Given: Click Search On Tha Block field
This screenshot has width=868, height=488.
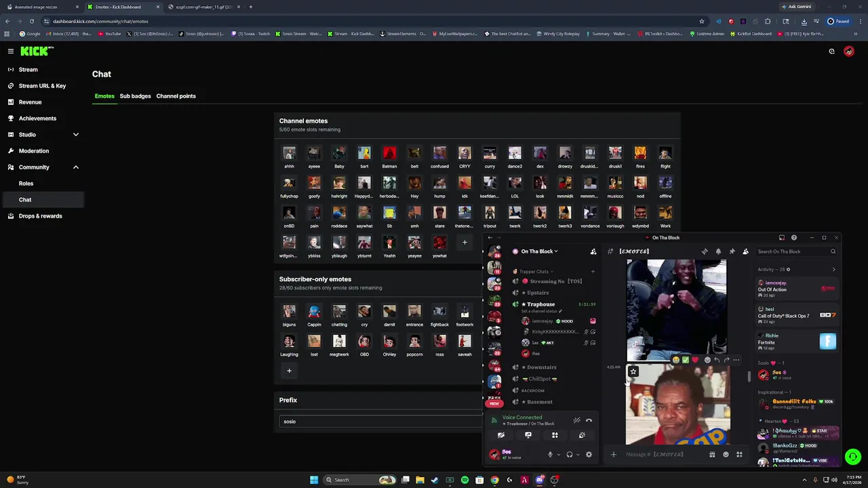Looking at the screenshot, I should click(x=796, y=251).
